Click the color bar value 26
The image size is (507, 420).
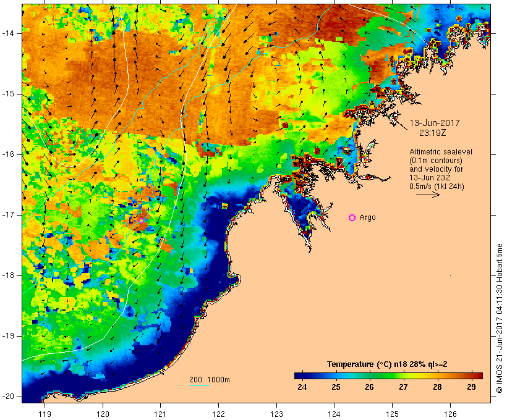(x=369, y=387)
